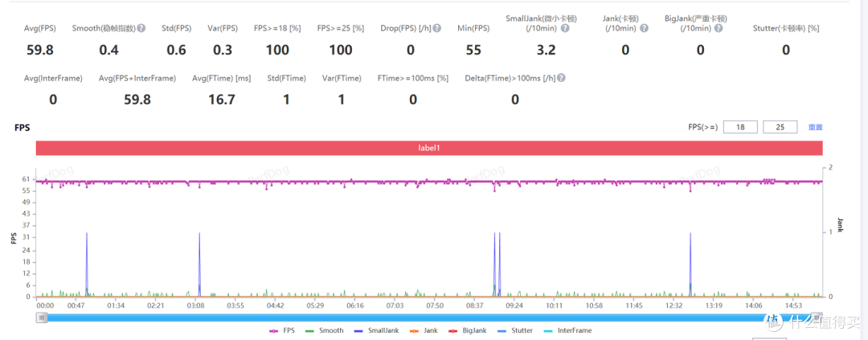This screenshot has height=340, width=868.
Task: Open help icon beside Jank(卡顿) (/10min)
Action: pos(643,28)
